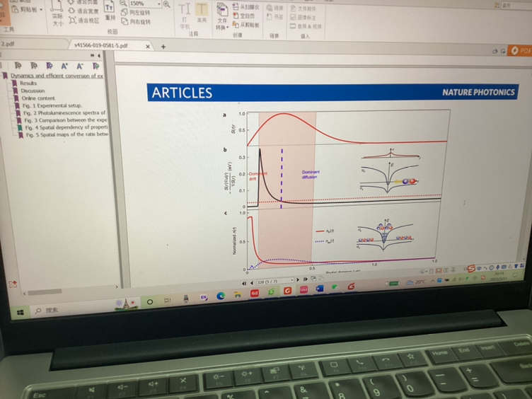Go to the next page button
Viewport: 532px width, 399px height.
click(x=298, y=280)
